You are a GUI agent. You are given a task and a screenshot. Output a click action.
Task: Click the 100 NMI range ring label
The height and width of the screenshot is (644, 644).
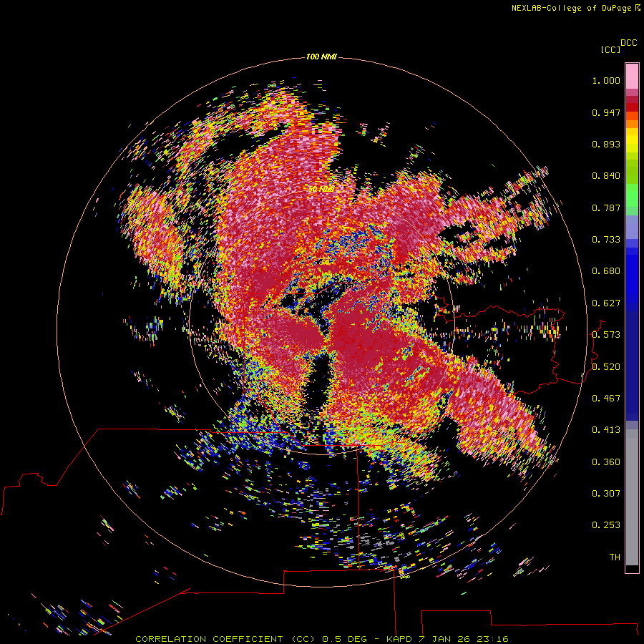tap(321, 57)
